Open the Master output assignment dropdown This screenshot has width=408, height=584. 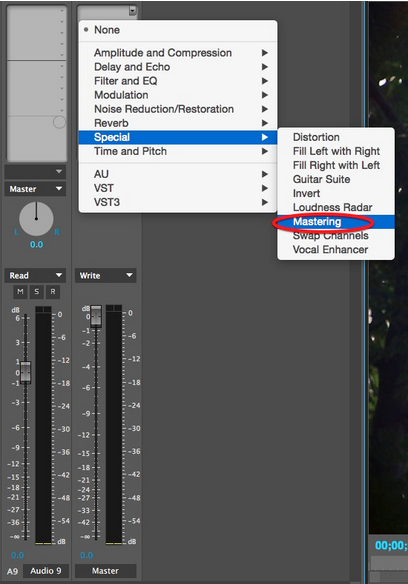pyautogui.click(x=35, y=189)
